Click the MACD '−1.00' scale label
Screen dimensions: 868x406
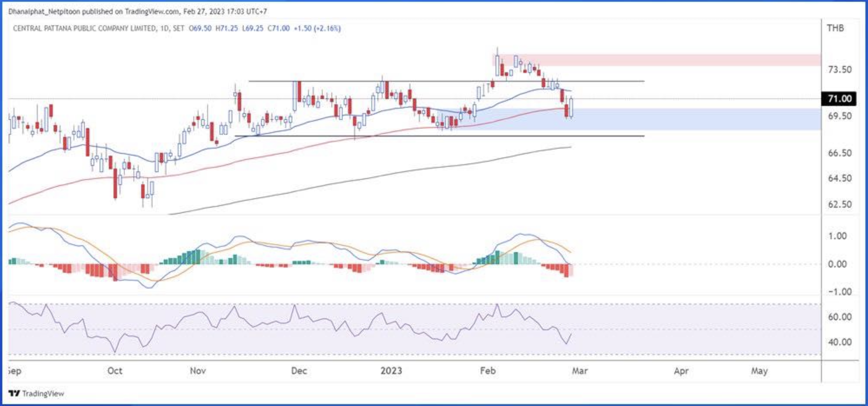[838, 292]
